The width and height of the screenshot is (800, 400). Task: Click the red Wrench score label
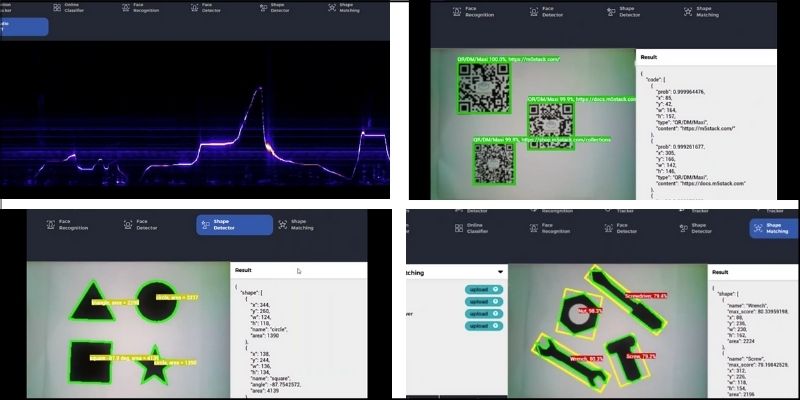coord(586,359)
